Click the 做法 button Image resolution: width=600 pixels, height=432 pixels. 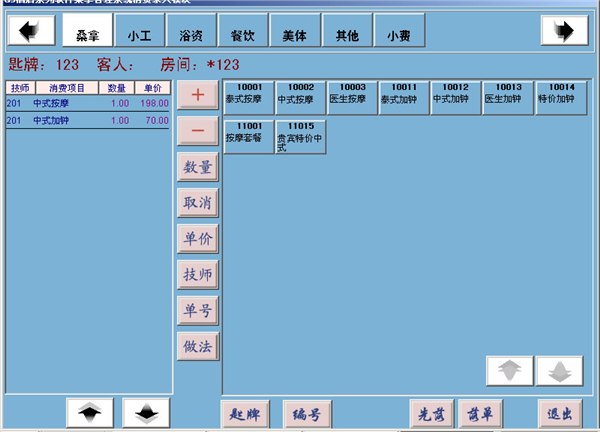pos(198,346)
